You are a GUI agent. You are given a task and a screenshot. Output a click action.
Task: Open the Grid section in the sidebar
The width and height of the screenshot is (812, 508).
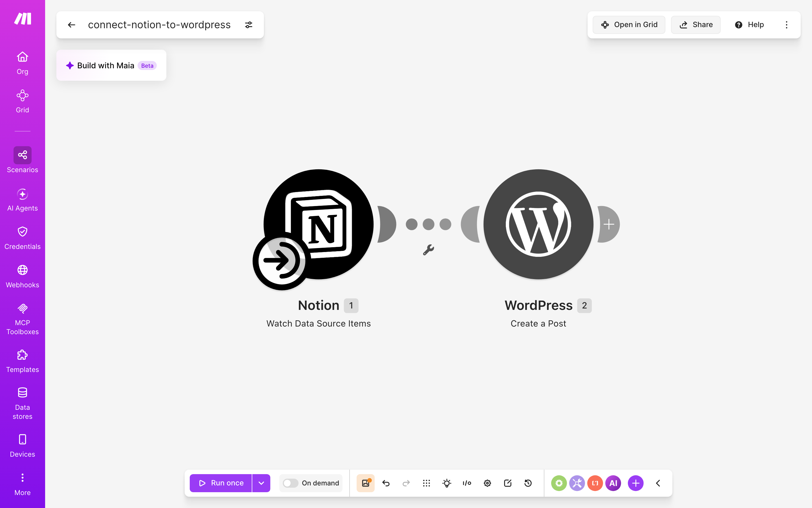pos(23,101)
